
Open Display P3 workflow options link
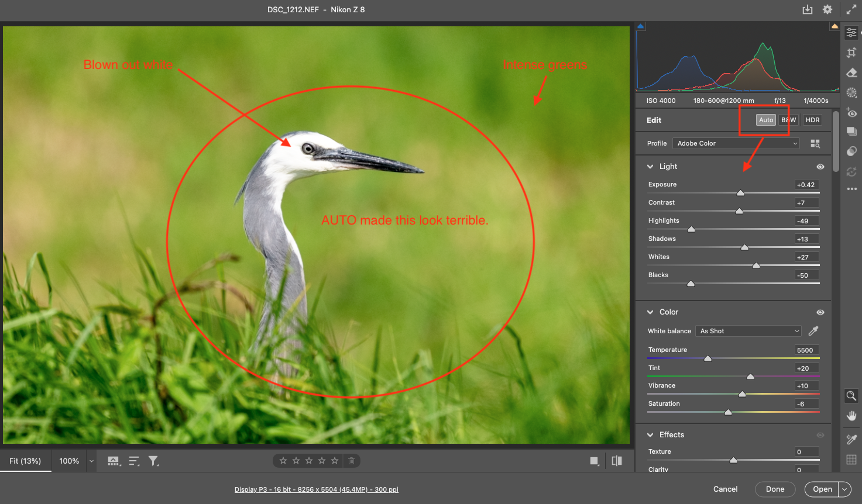316,489
